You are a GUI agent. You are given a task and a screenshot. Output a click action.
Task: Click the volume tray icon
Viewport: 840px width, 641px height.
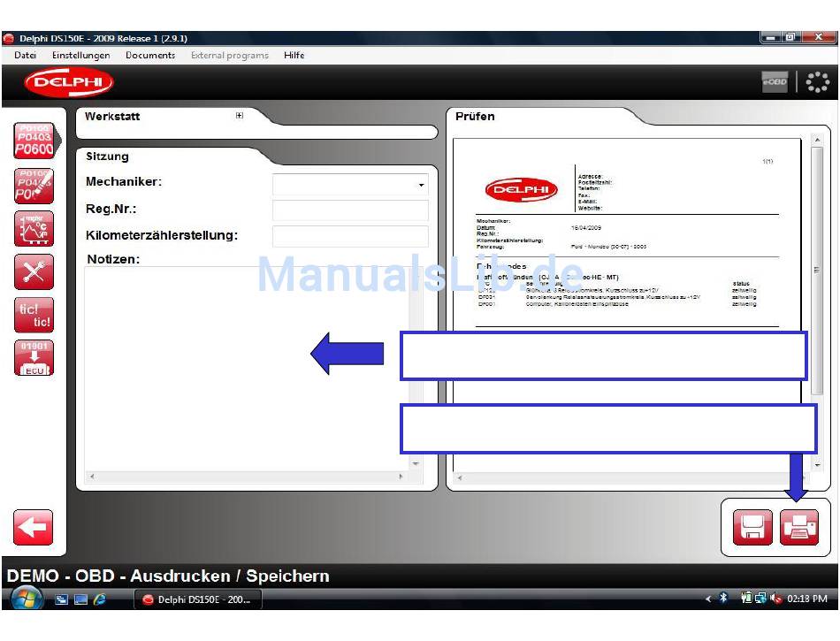pyautogui.click(x=775, y=599)
